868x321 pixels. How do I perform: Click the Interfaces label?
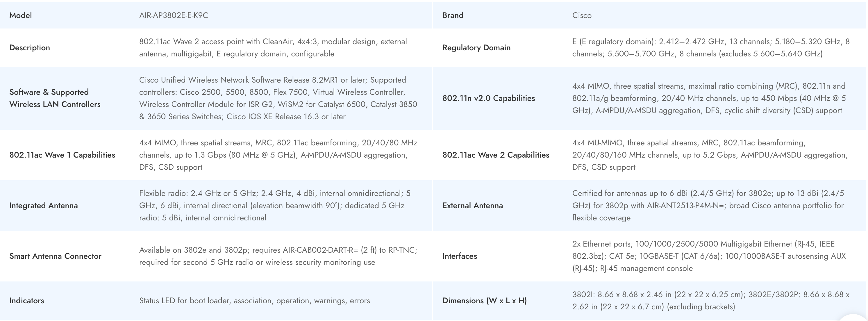459,256
